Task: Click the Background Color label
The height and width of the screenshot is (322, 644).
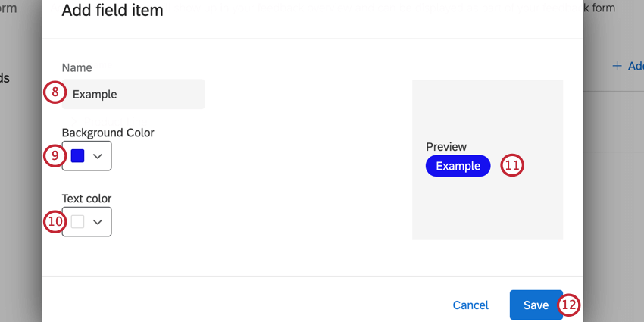Action: [108, 133]
